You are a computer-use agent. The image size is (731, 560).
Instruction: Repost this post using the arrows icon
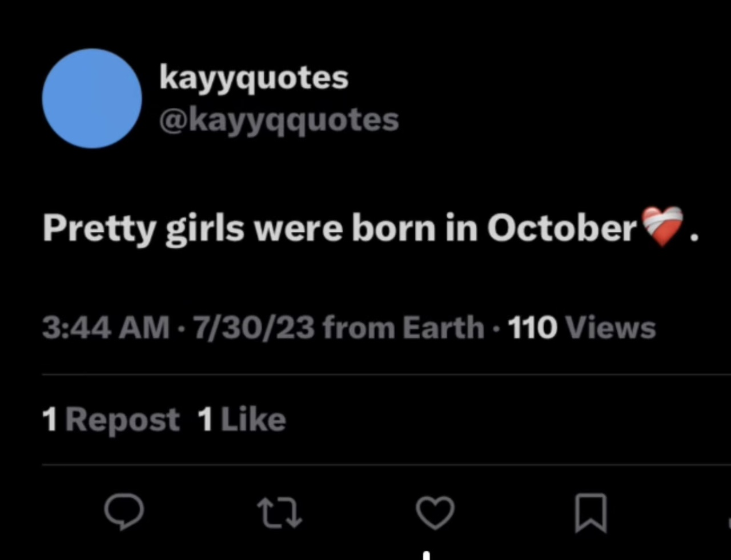[279, 512]
